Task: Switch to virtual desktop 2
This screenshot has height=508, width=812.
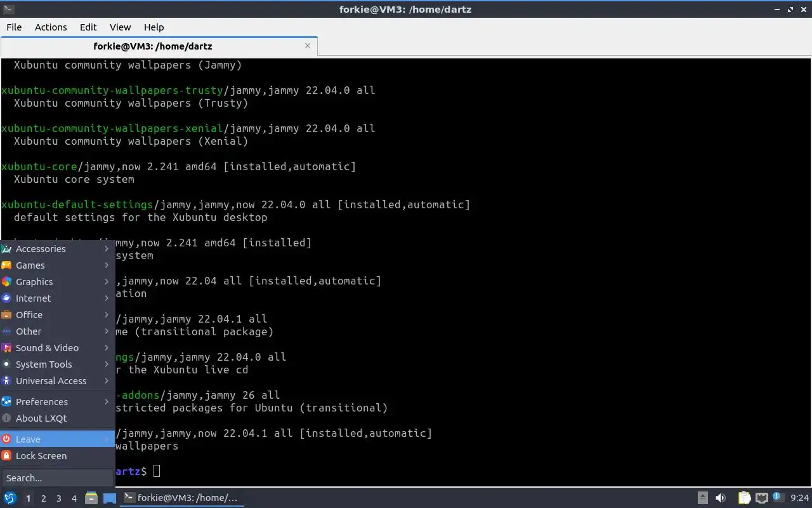Action: (x=43, y=498)
